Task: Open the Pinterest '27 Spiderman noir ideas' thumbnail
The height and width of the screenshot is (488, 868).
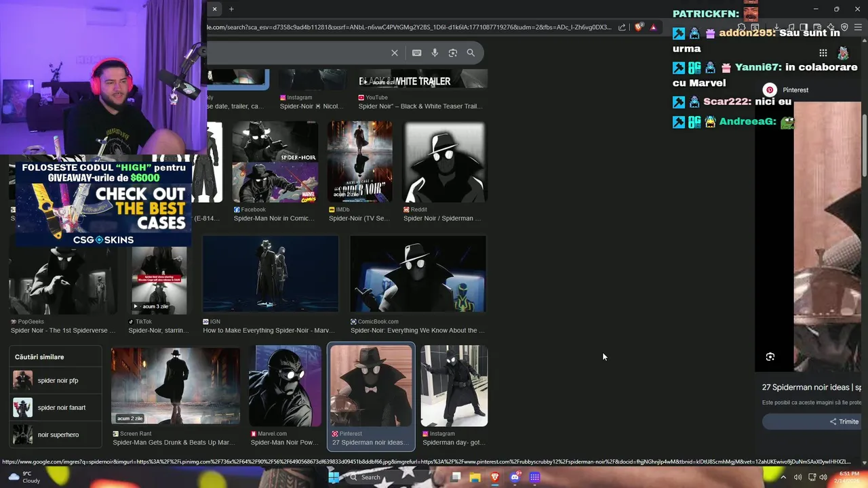Action: click(x=371, y=386)
